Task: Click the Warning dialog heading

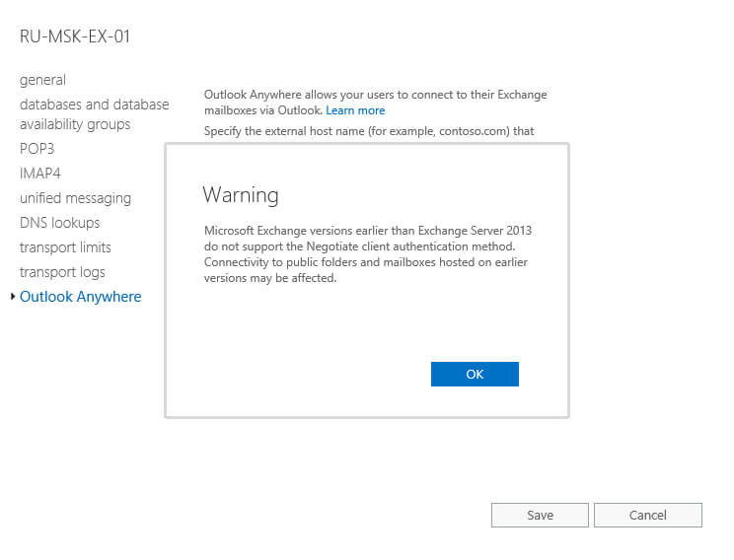Action: (241, 195)
